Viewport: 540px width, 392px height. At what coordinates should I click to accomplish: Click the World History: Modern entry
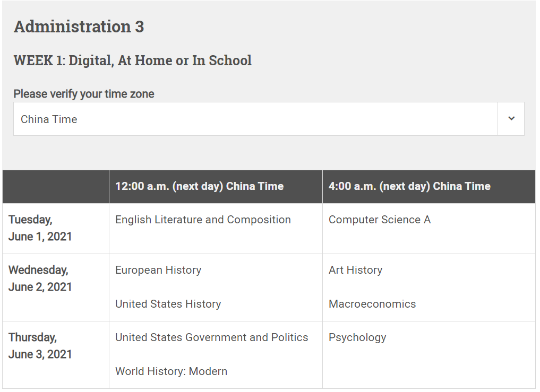pos(171,371)
